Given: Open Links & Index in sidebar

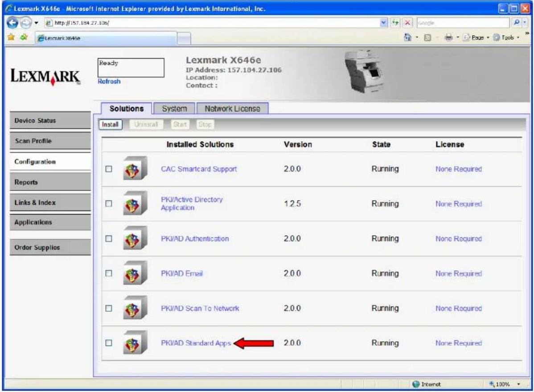Looking at the screenshot, I should pos(50,202).
